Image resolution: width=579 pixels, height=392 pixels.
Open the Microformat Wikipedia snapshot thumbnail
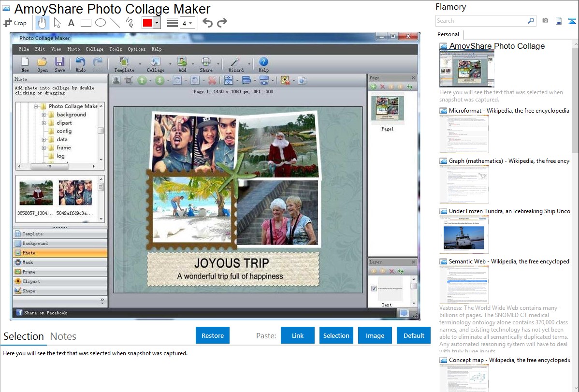tap(464, 134)
